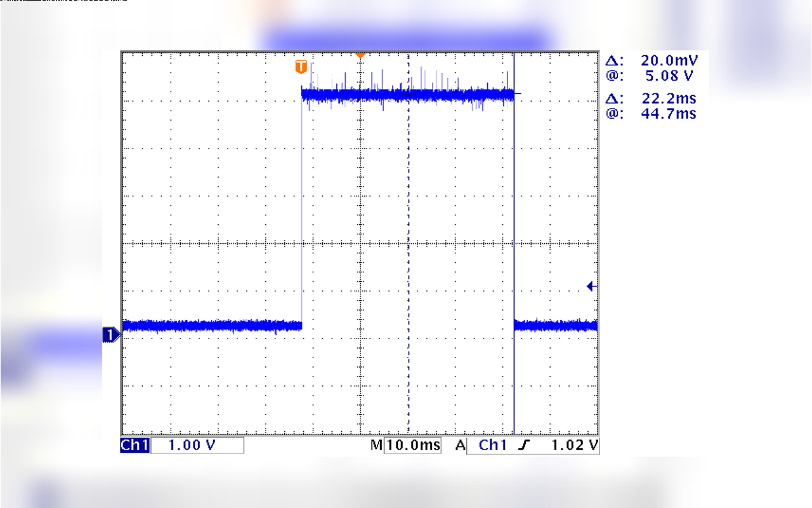Click the 22.2ms delta time readout
812x508 pixels.
pyautogui.click(x=669, y=98)
